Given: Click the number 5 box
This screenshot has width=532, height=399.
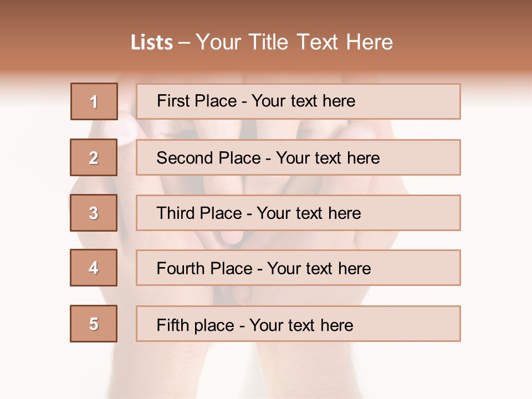Looking at the screenshot, I should click(94, 324).
